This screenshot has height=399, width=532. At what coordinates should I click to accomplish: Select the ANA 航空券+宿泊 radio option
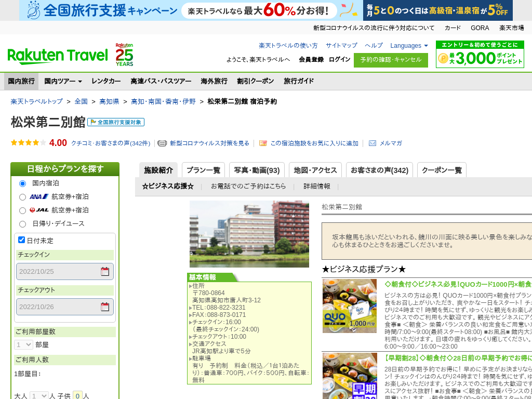point(22,197)
